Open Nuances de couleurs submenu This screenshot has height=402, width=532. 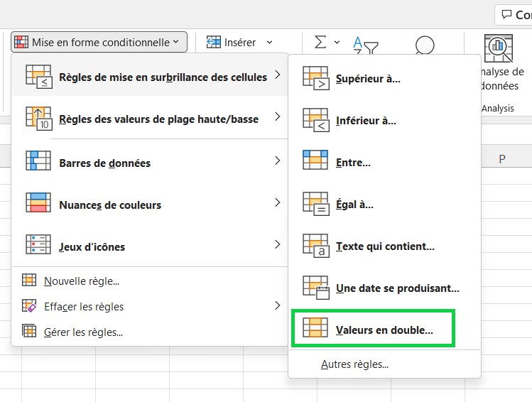pyautogui.click(x=150, y=203)
